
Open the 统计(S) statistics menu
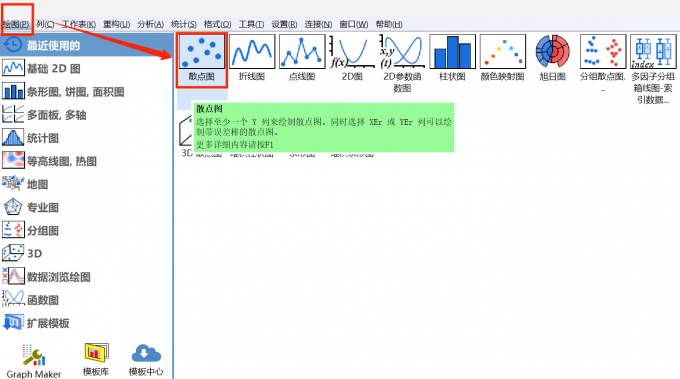(184, 24)
